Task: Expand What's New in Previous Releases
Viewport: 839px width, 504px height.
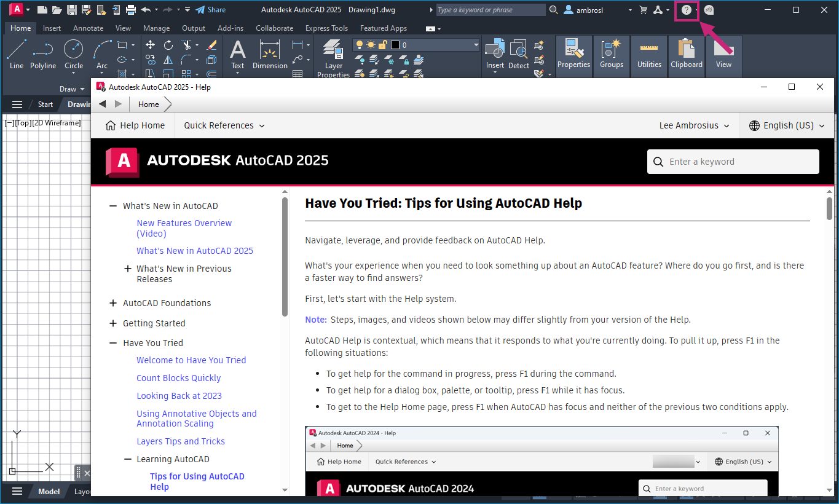Action: tap(128, 269)
